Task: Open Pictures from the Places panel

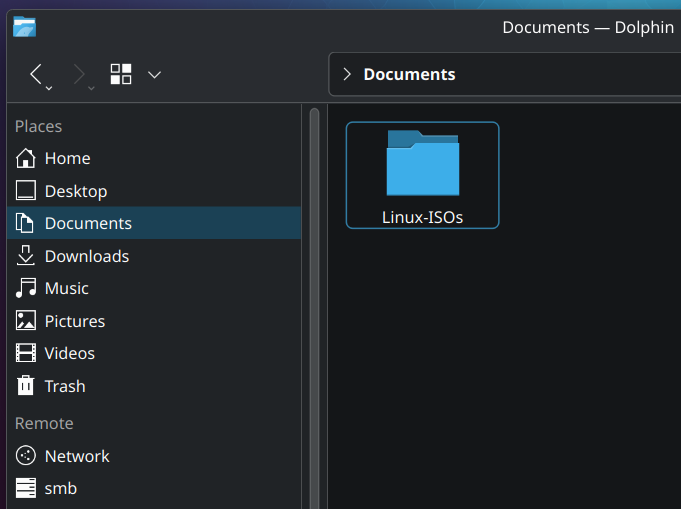Action: (x=74, y=321)
